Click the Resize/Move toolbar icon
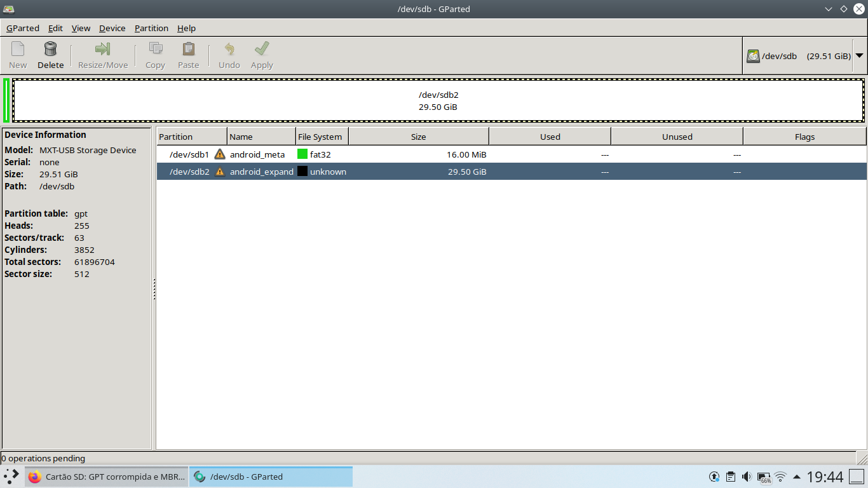Viewport: 868px width, 488px height. (x=102, y=49)
